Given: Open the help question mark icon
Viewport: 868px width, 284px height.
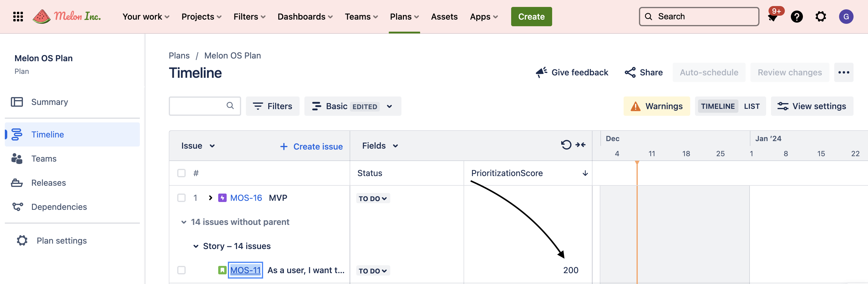Looking at the screenshot, I should pos(797,17).
